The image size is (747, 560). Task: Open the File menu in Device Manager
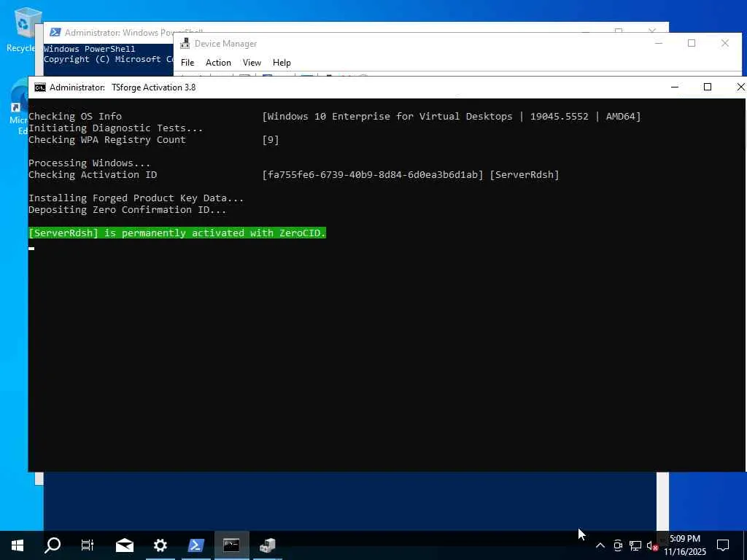(187, 63)
